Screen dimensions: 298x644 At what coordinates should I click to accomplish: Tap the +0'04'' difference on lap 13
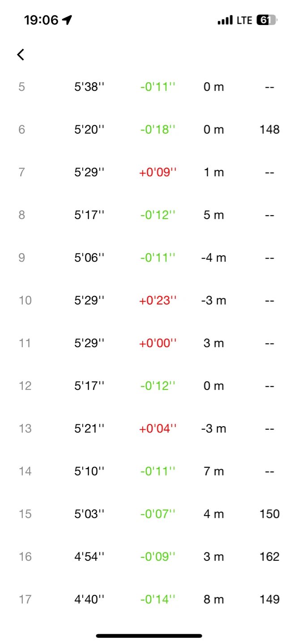click(158, 428)
